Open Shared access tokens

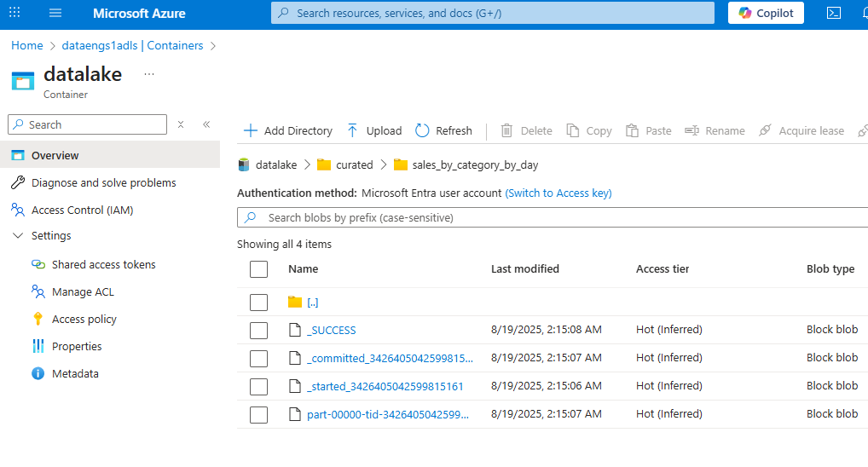click(103, 264)
